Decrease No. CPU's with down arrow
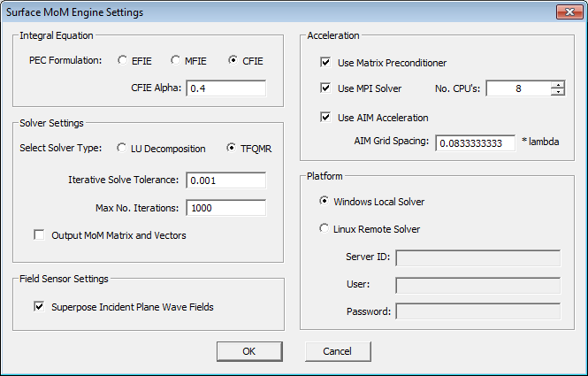Viewport: 588px width, 376px height. click(x=557, y=92)
